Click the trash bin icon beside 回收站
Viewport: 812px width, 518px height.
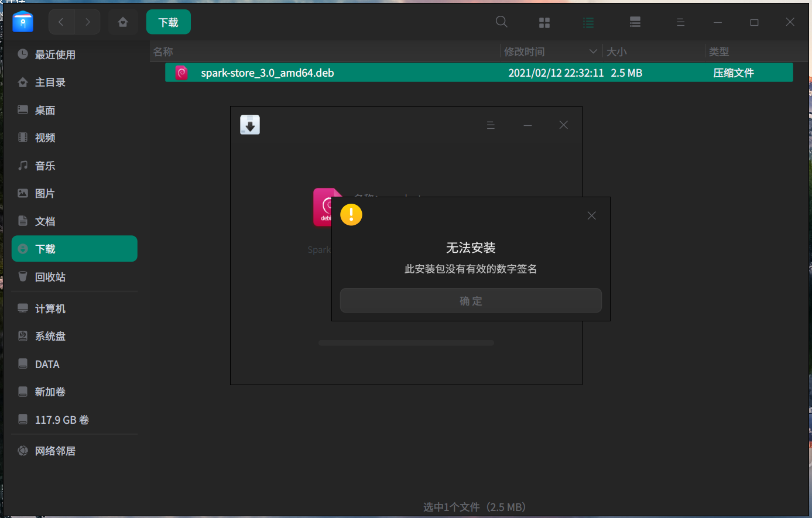click(x=23, y=276)
